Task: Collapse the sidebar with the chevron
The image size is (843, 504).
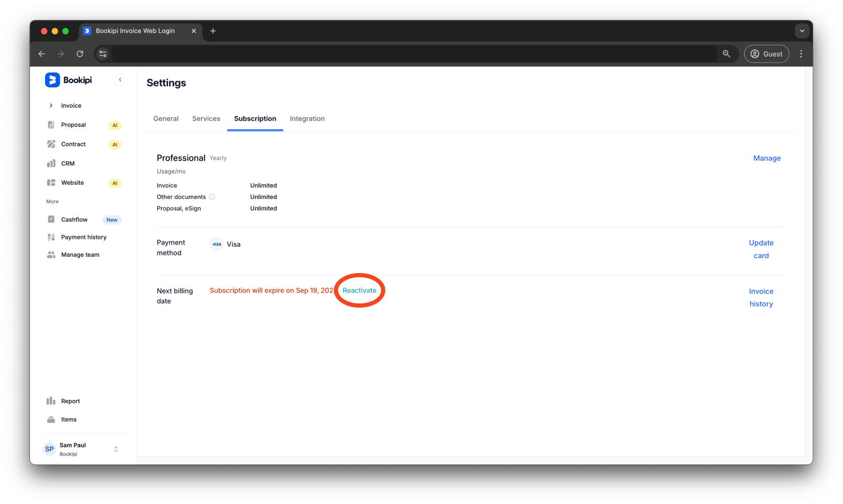Action: 120,80
